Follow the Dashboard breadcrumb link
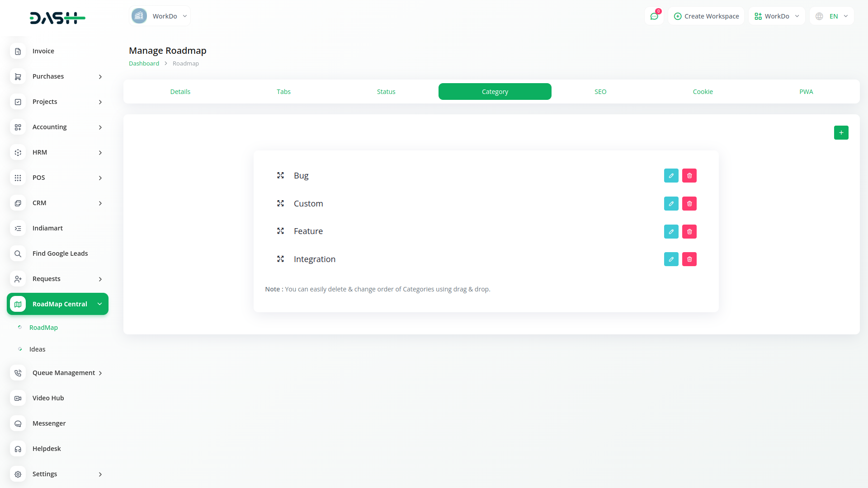Viewport: 868px width, 488px height. (144, 64)
